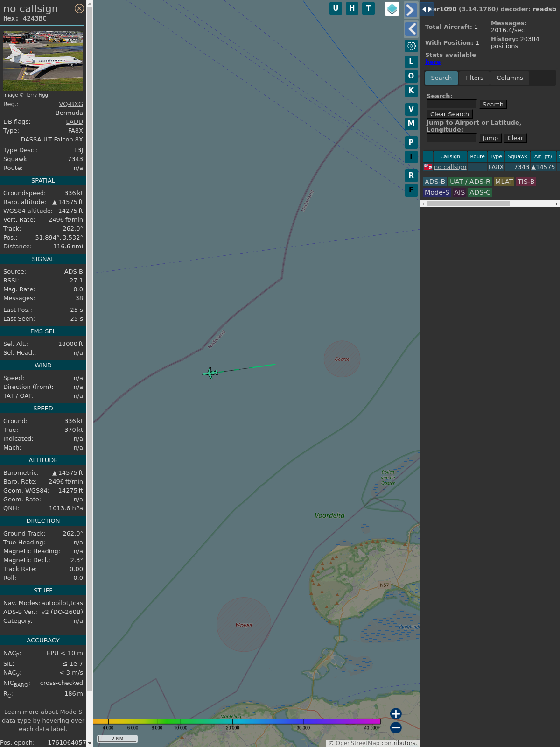This screenshot has width=560, height=747.
Task: Click the Mode-S legend label
Action: (x=437, y=193)
